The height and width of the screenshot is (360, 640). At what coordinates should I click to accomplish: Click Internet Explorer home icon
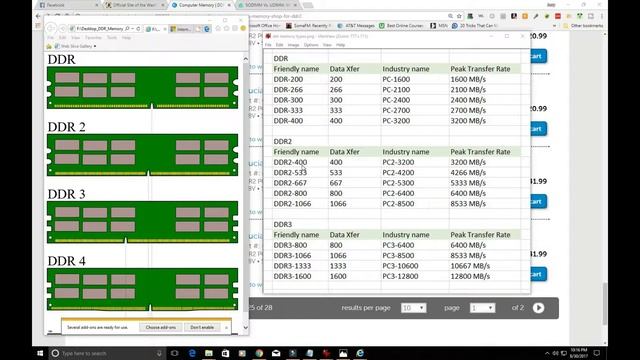[218, 29]
